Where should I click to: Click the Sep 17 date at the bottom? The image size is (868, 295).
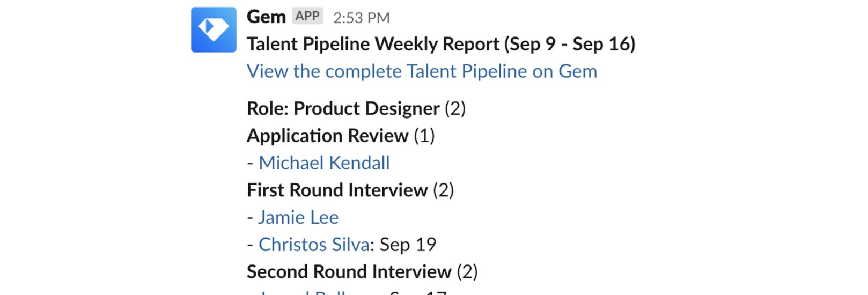[418, 292]
